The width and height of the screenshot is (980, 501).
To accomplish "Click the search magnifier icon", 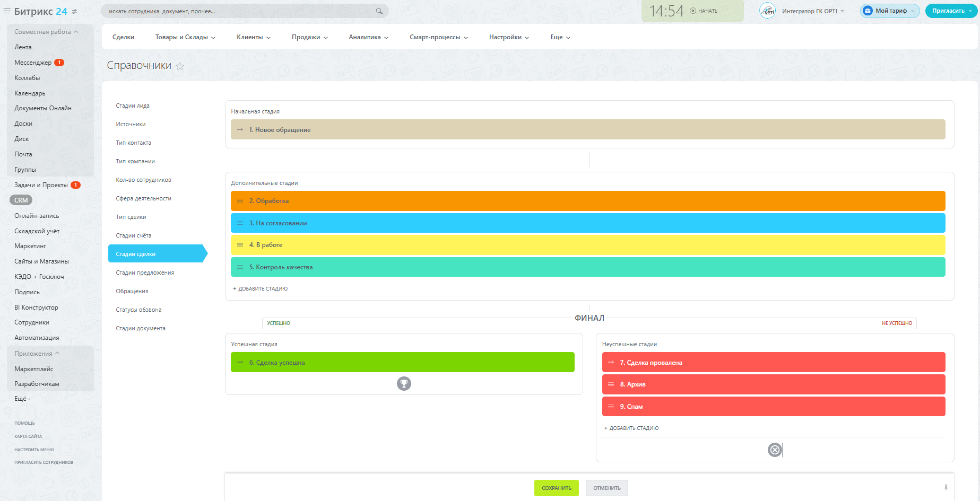I will pyautogui.click(x=379, y=11).
